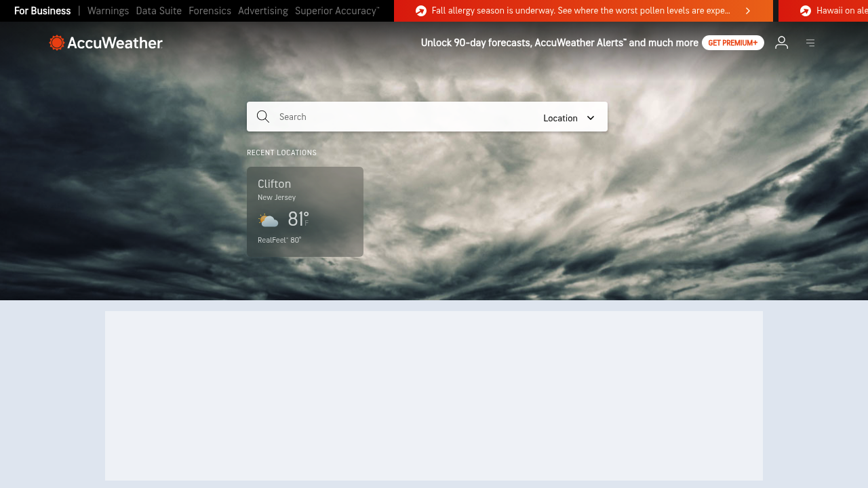This screenshot has height=488, width=868.
Task: Click the RECENT LOCATIONS heading
Action: [282, 153]
